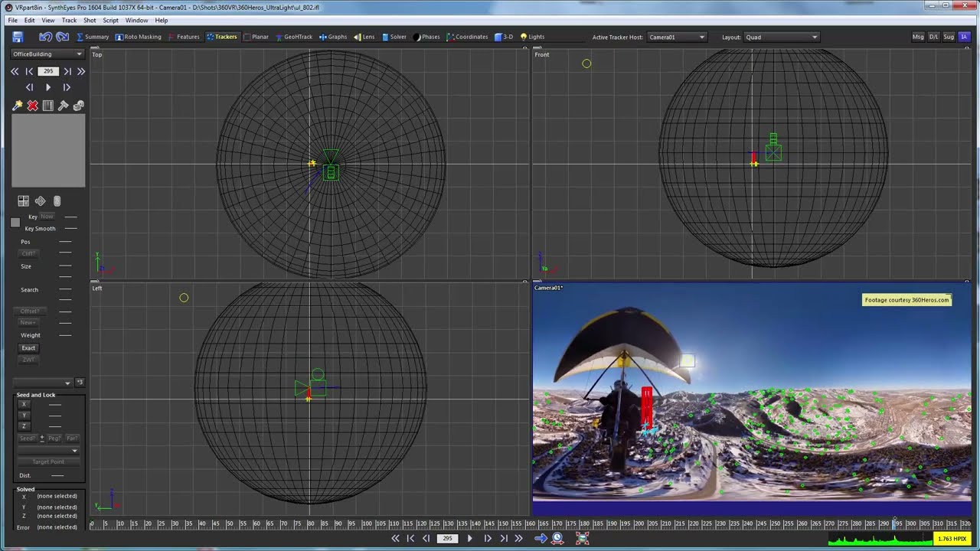The height and width of the screenshot is (551, 980).
Task: Open the Planar room
Action: click(x=256, y=37)
